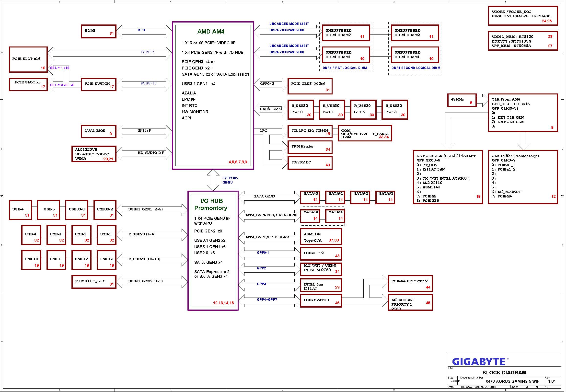
Task: Select the HDMI block
Action: click(99, 31)
